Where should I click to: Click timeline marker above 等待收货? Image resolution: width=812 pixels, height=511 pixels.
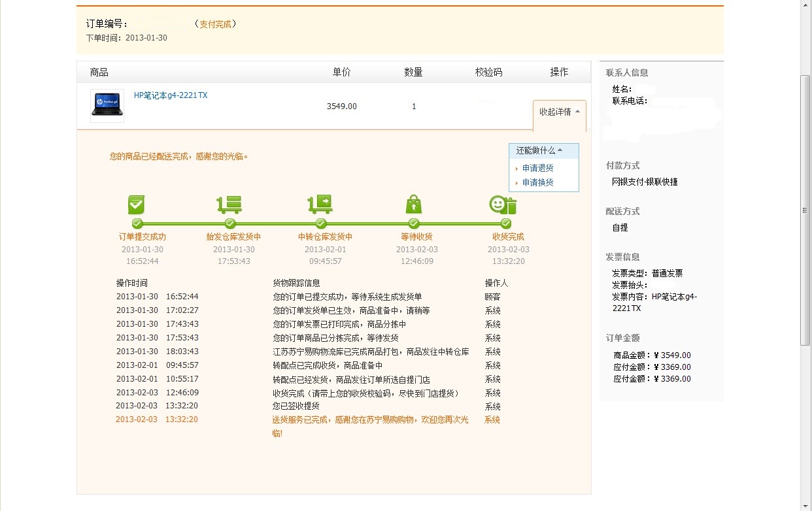414,223
